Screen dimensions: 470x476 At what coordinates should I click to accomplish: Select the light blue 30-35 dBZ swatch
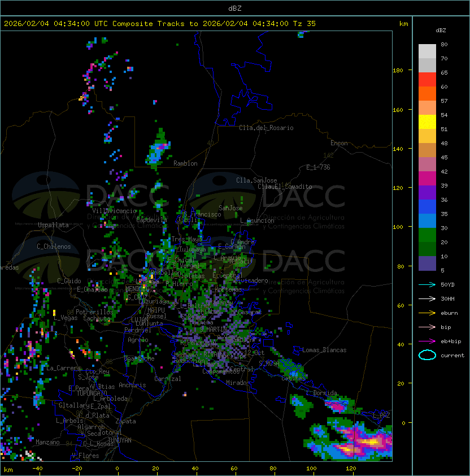pyautogui.click(x=427, y=220)
